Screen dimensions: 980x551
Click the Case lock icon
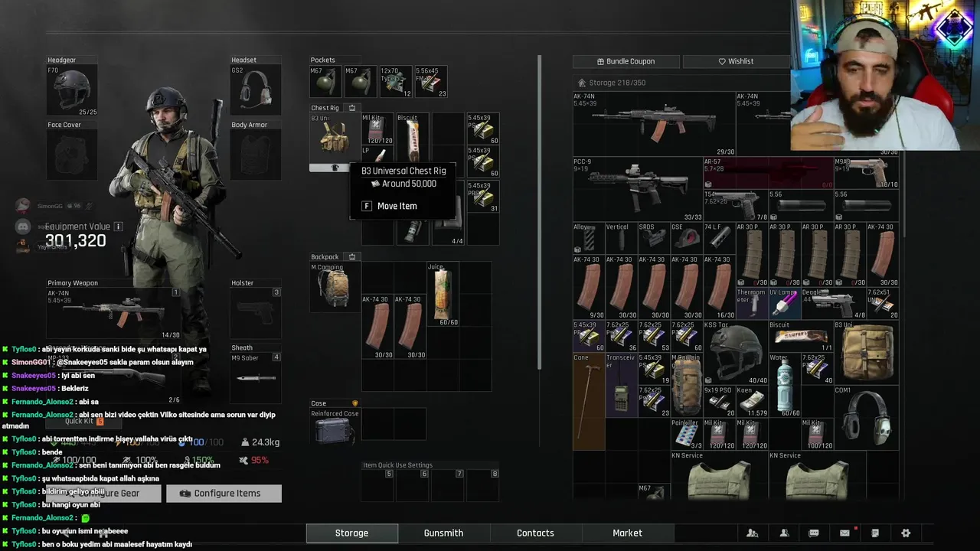[x=354, y=403]
